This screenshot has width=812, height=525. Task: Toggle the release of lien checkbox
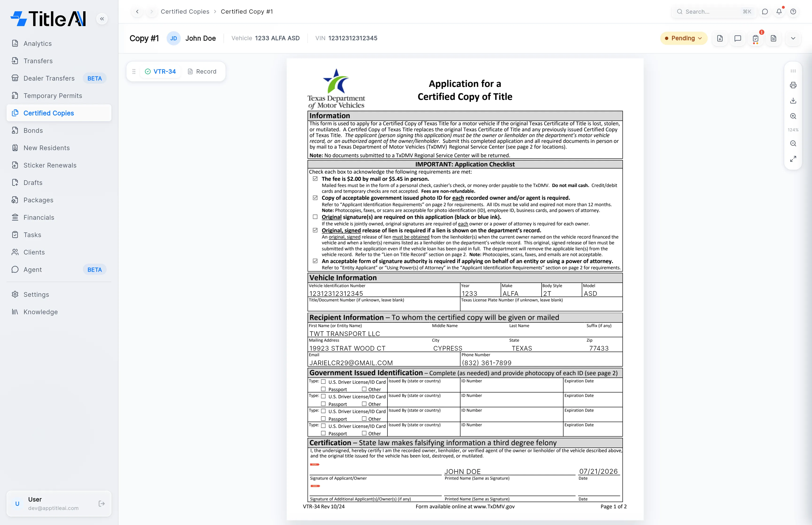pos(315,230)
